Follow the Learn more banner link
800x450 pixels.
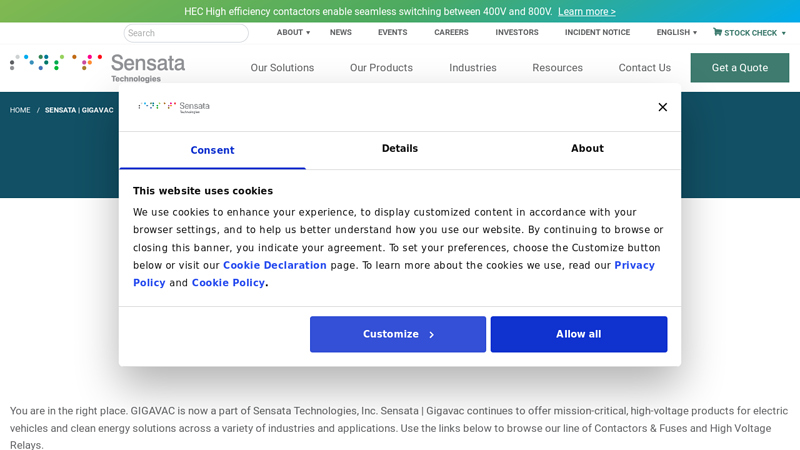586,12
